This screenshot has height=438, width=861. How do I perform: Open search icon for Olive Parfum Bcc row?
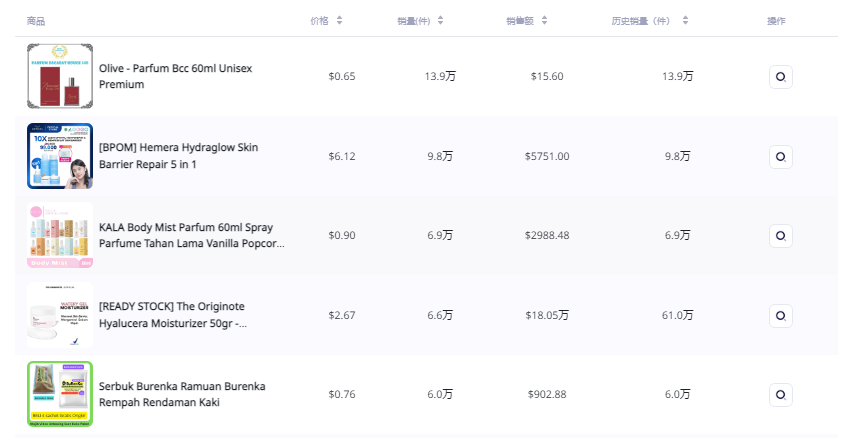coord(780,77)
